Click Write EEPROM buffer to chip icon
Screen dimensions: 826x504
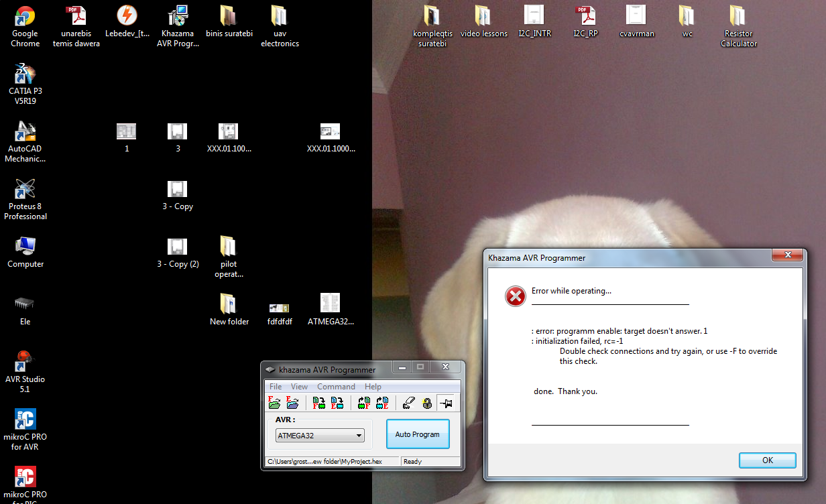[x=337, y=403]
